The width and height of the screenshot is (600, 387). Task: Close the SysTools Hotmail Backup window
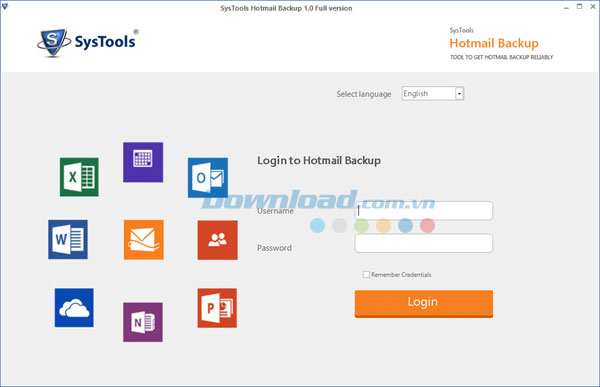point(593,7)
